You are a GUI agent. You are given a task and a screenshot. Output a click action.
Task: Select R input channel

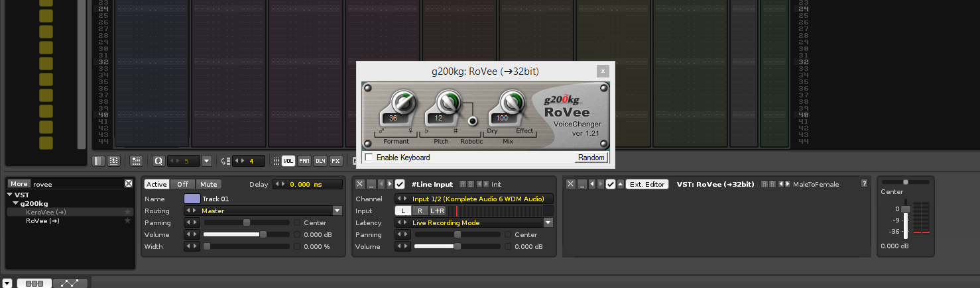click(x=420, y=211)
